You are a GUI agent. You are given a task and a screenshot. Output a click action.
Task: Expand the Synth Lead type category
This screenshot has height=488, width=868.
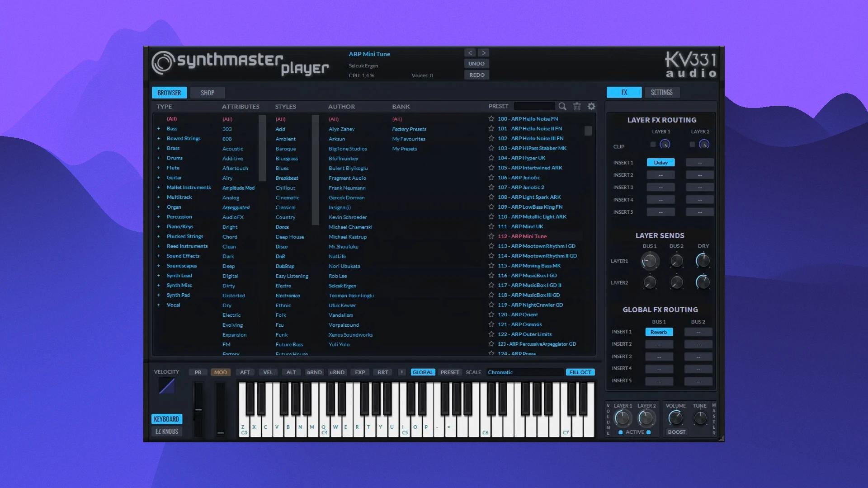[159, 276]
